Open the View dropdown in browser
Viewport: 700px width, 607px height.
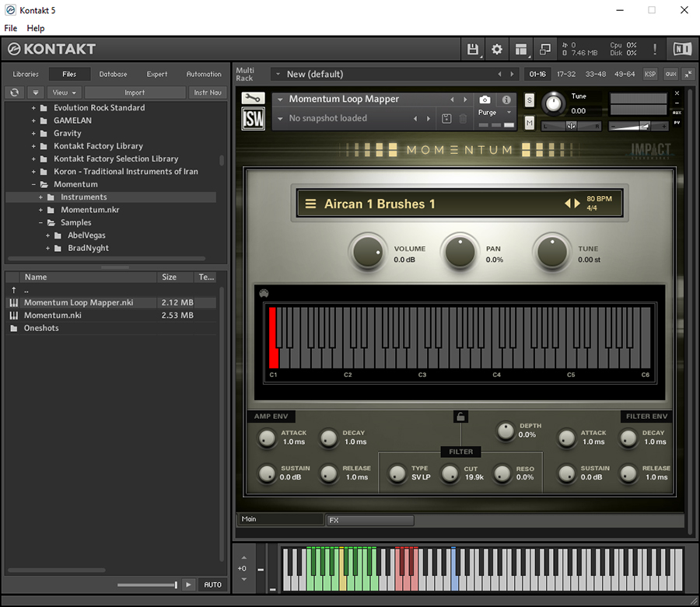[x=65, y=92]
